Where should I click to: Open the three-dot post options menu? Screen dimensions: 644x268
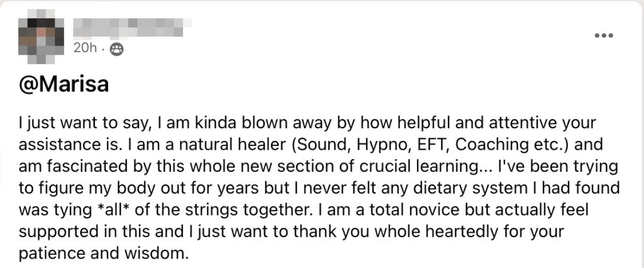click(604, 35)
